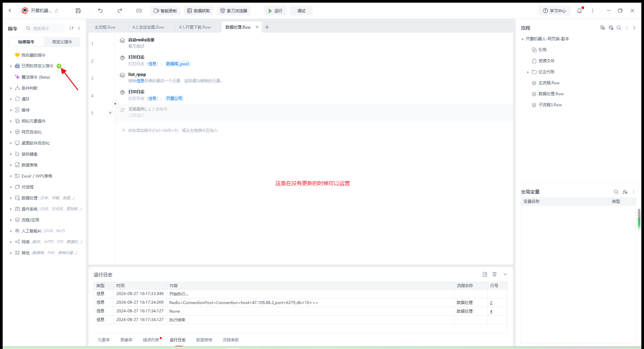This screenshot has width=644, height=349.
Task: Open line 2 link in run log
Action: pyautogui.click(x=491, y=303)
